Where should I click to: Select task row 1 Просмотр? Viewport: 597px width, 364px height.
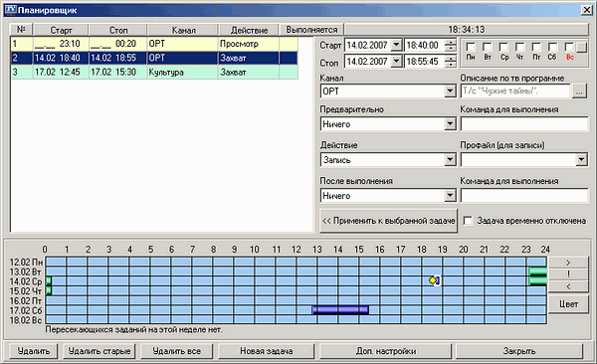[x=154, y=44]
